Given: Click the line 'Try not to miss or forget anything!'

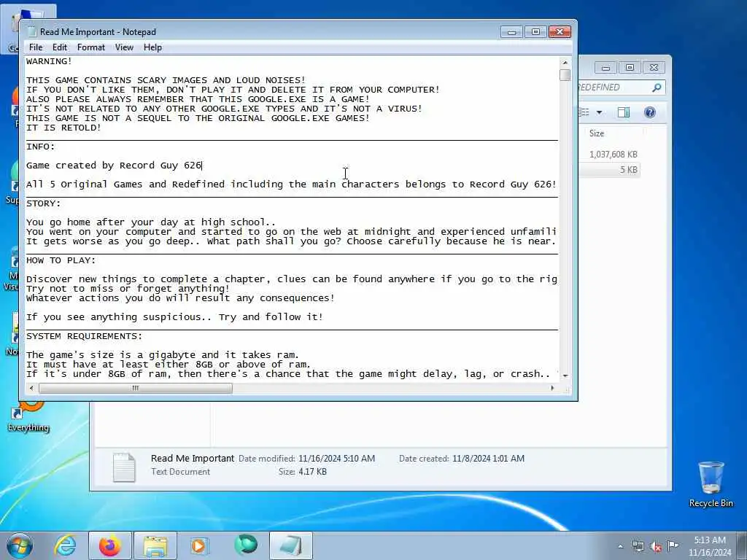Looking at the screenshot, I should click(x=128, y=289).
